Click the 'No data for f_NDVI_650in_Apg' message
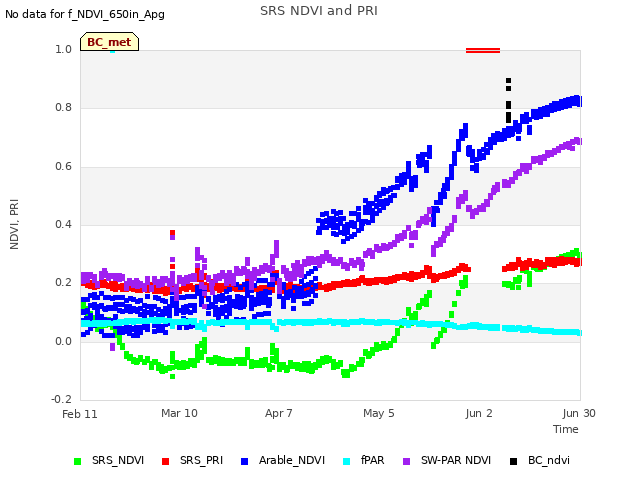Image resolution: width=640 pixels, height=480 pixels. coord(85,14)
